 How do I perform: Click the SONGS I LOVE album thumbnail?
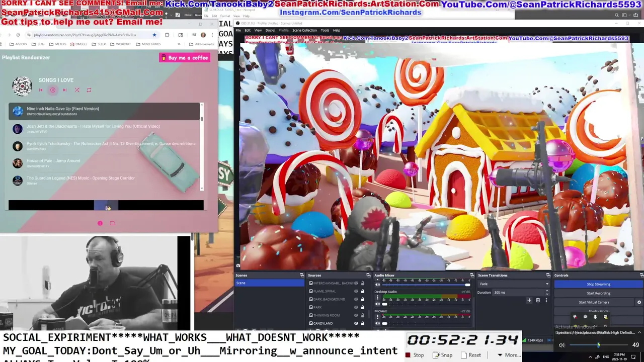22,86
